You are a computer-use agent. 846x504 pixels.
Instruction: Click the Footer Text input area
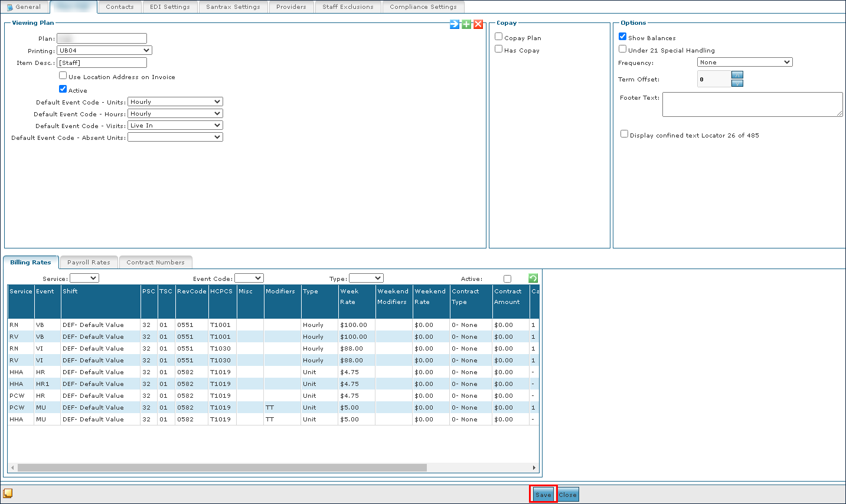coord(752,104)
